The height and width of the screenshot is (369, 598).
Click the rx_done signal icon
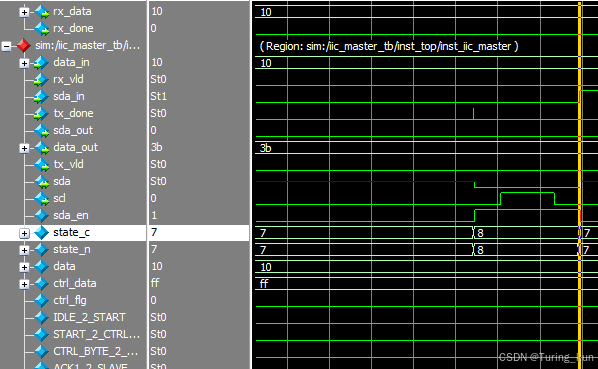(x=42, y=29)
